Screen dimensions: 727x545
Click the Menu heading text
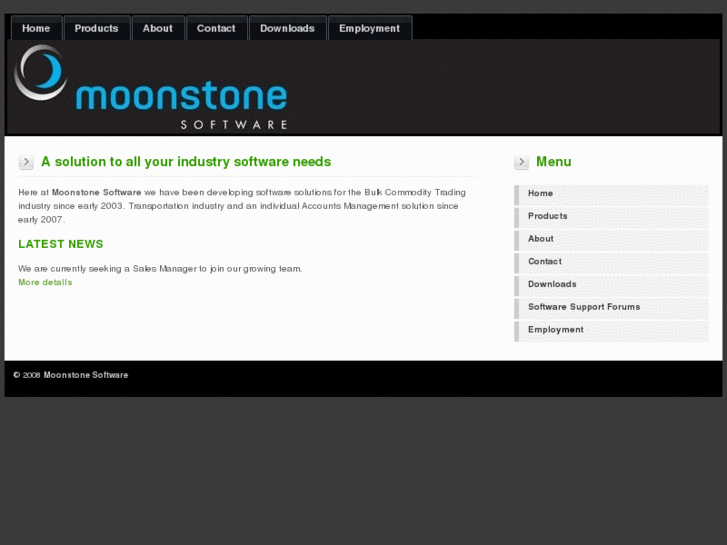point(554,161)
